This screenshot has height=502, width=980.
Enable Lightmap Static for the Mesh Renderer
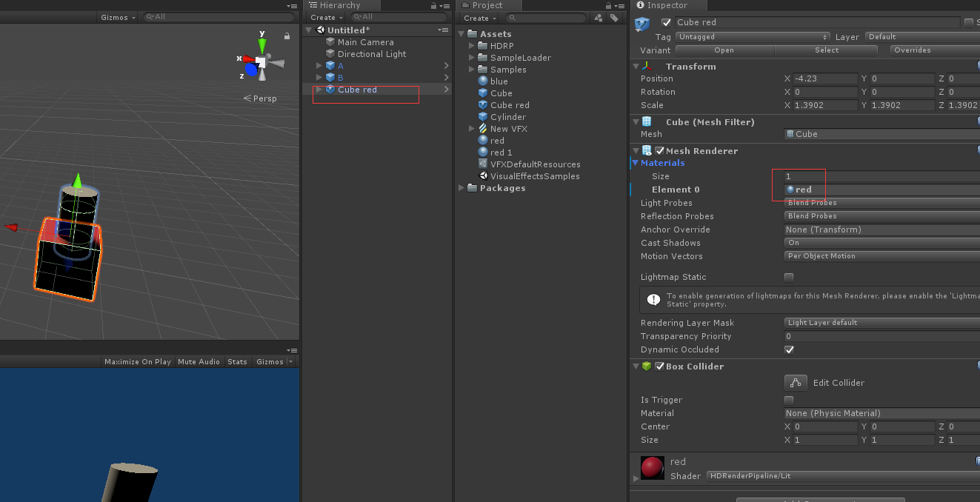pyautogui.click(x=788, y=276)
